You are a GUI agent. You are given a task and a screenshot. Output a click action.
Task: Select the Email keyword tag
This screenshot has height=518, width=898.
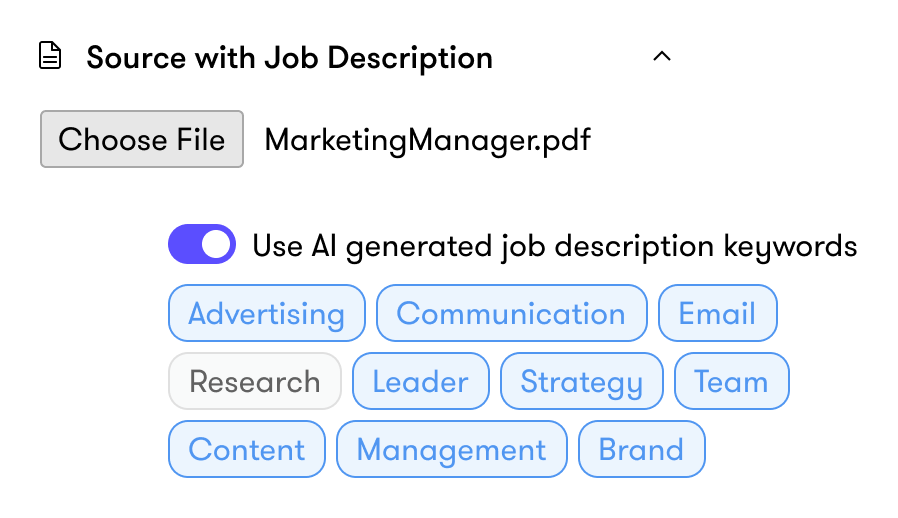tap(718, 313)
